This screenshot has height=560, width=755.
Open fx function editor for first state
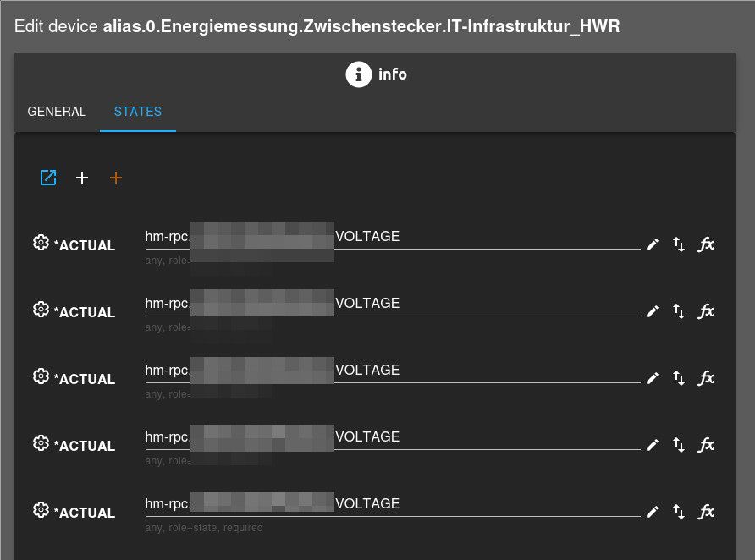(707, 244)
